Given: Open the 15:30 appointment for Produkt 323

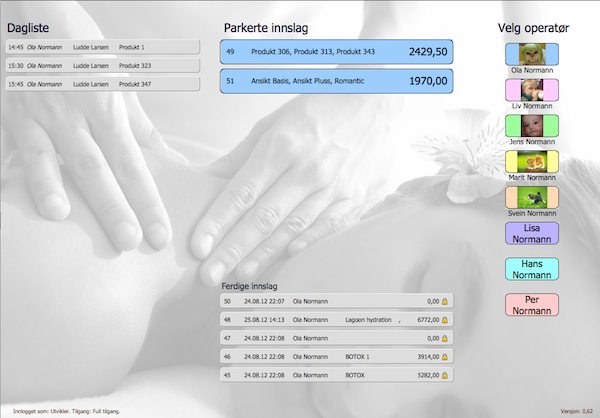Looking at the screenshot, I should coord(102,66).
